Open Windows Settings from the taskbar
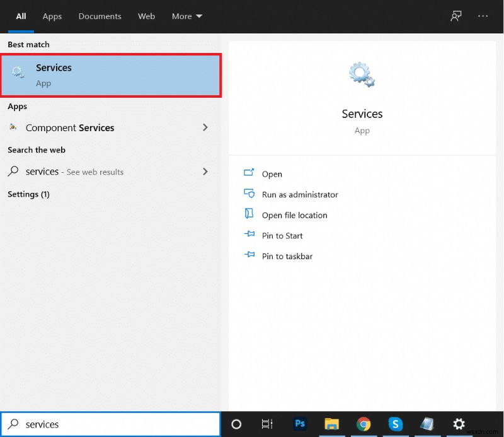Screen dimensions: 504x437 459,424
